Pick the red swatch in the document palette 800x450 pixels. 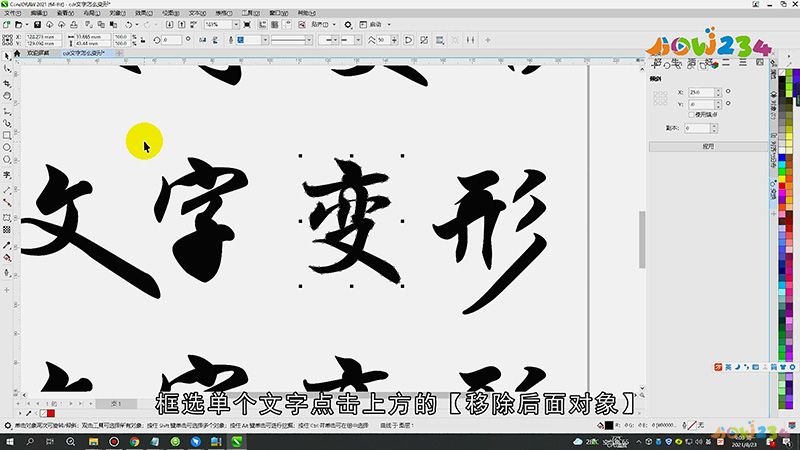pos(51,413)
